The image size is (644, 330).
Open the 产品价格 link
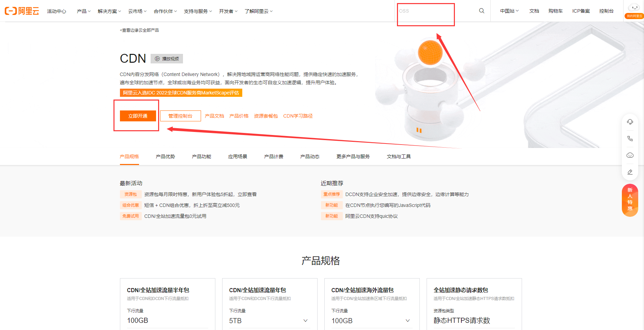[x=239, y=116]
